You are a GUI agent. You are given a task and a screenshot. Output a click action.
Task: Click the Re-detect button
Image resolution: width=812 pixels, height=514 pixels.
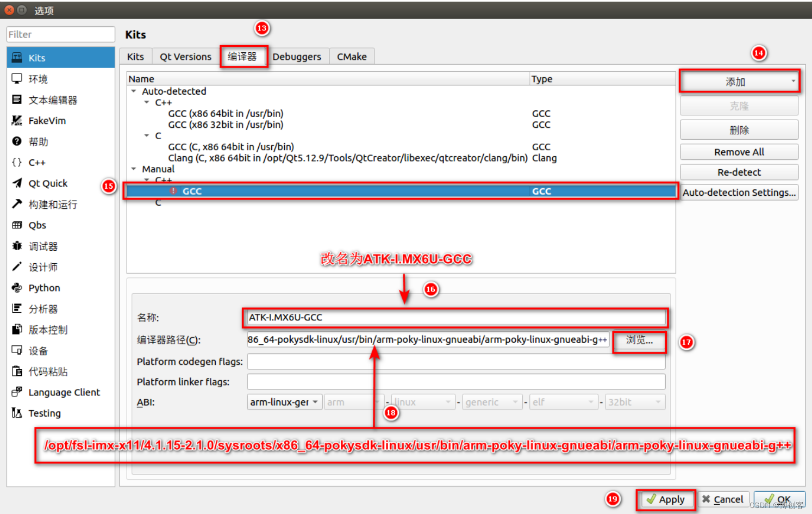(739, 172)
